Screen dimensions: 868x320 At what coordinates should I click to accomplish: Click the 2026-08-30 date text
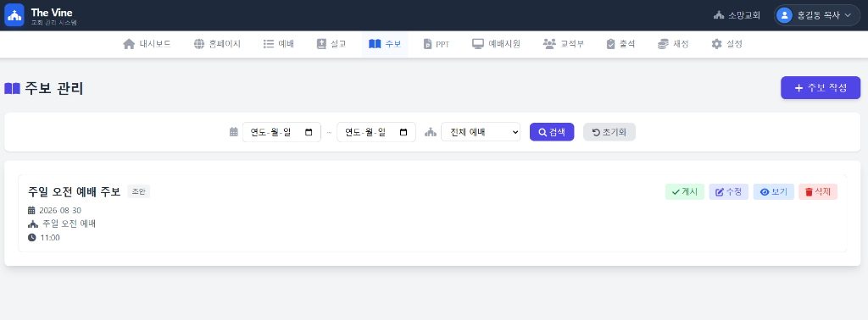60,211
